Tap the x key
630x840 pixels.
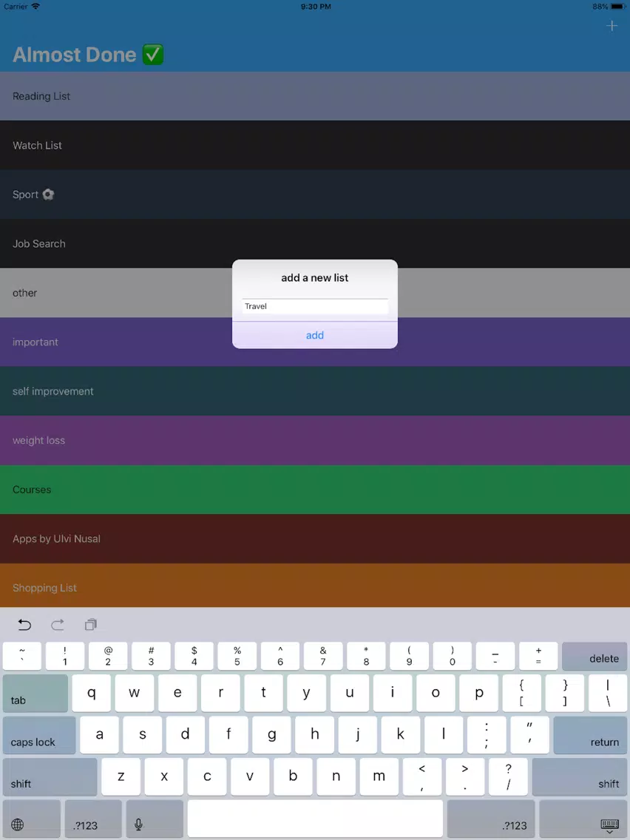pyautogui.click(x=164, y=777)
